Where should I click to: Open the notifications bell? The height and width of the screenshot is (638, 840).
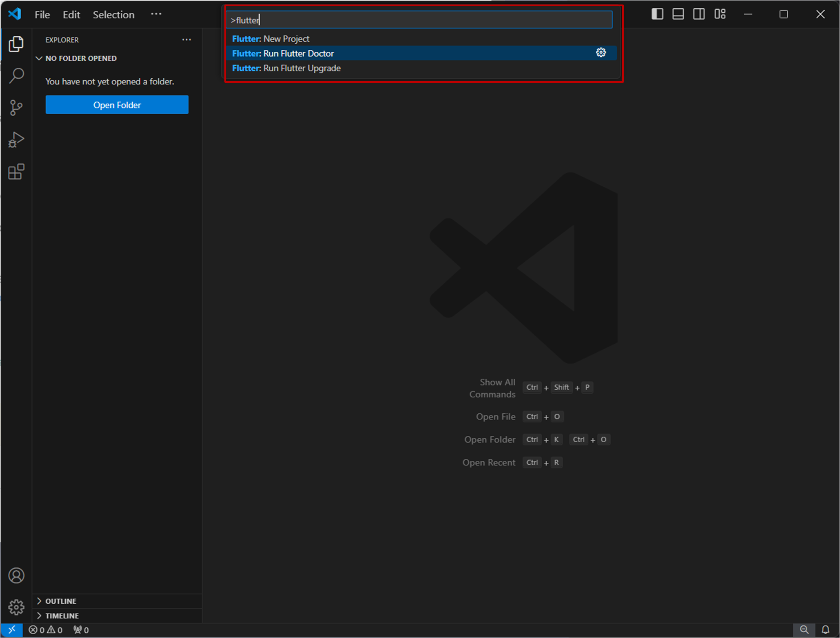tap(825, 629)
